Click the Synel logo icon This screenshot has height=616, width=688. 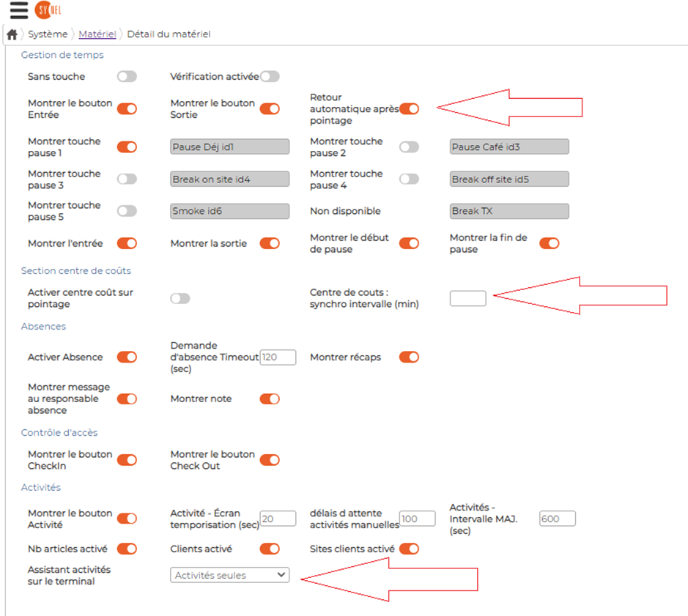pos(48,10)
